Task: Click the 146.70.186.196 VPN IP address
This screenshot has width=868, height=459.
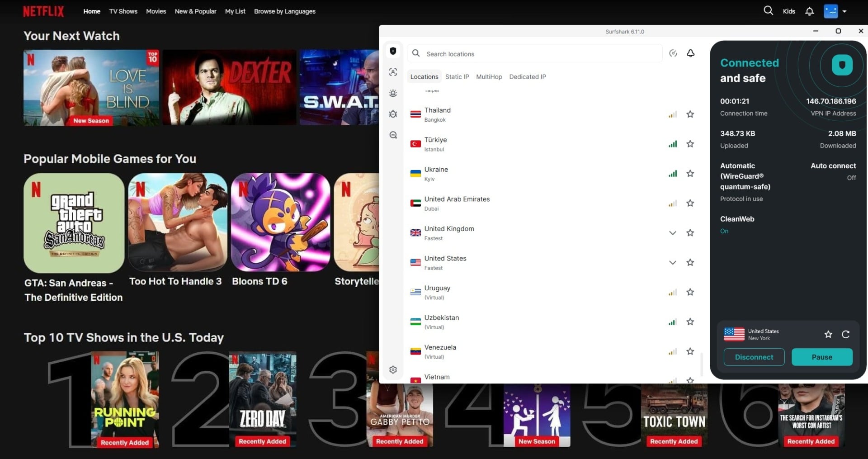Action: pos(831,101)
